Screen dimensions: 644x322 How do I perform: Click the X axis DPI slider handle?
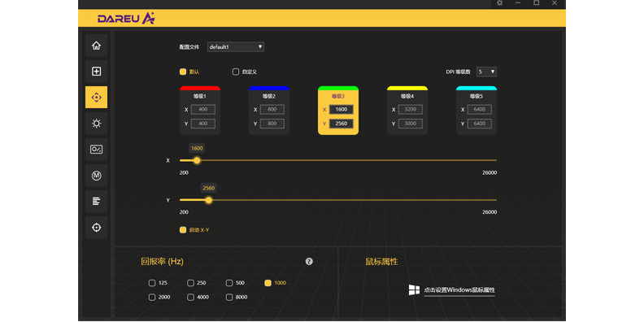[x=197, y=160]
